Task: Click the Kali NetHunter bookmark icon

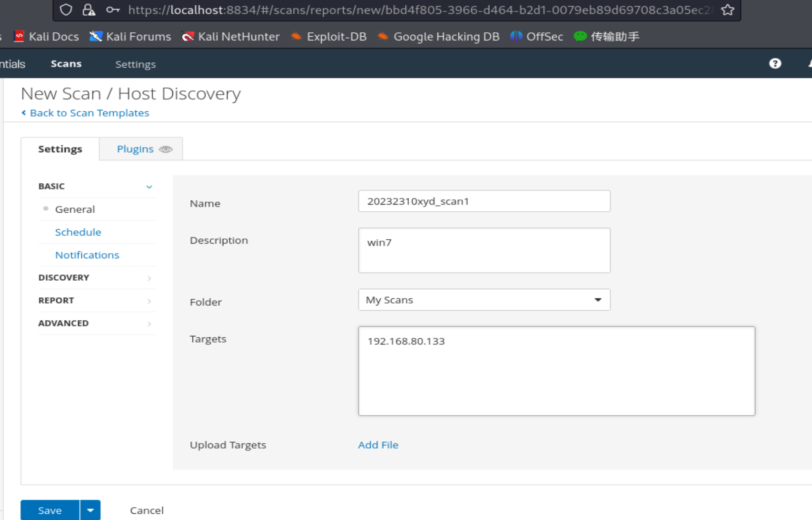Action: (x=188, y=36)
